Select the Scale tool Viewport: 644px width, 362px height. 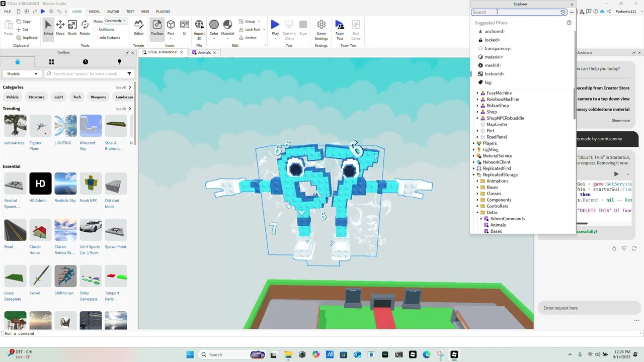click(72, 28)
